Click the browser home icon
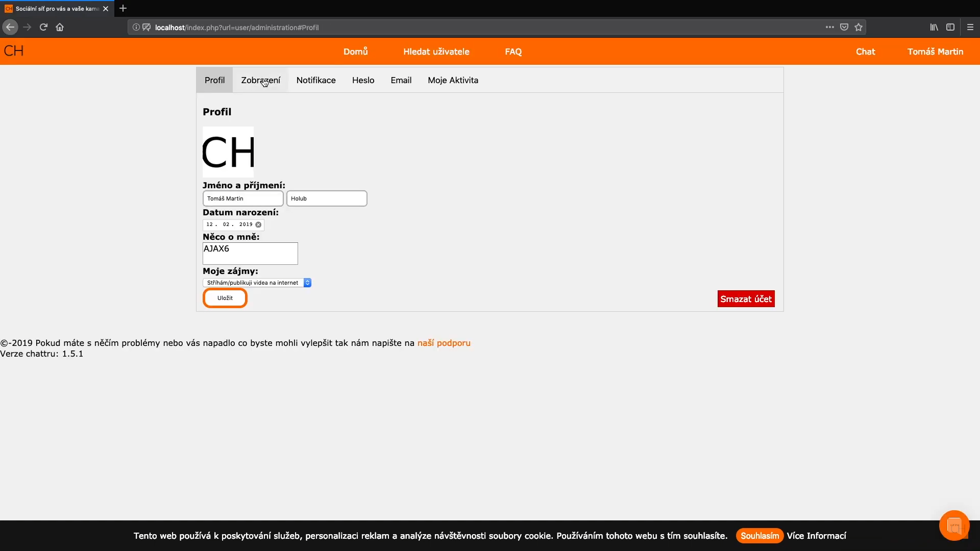 click(60, 27)
